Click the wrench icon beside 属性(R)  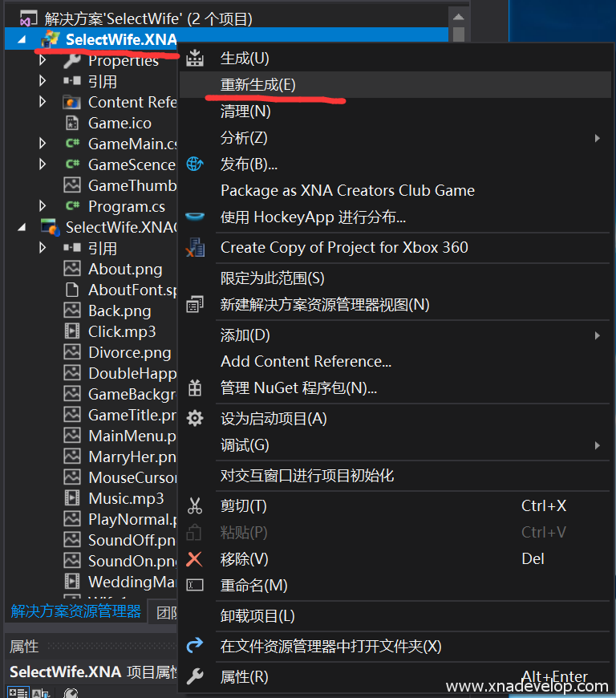coord(195,677)
